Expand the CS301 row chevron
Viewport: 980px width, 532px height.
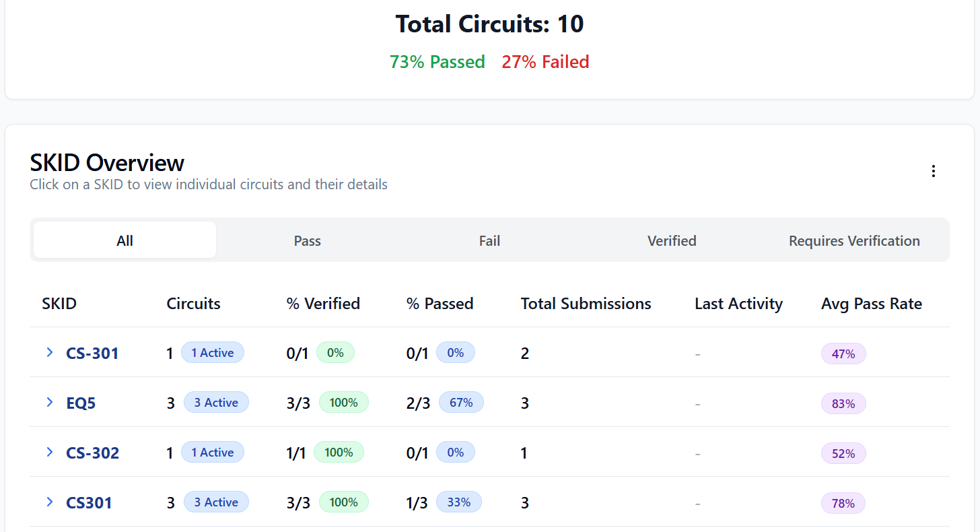point(49,502)
